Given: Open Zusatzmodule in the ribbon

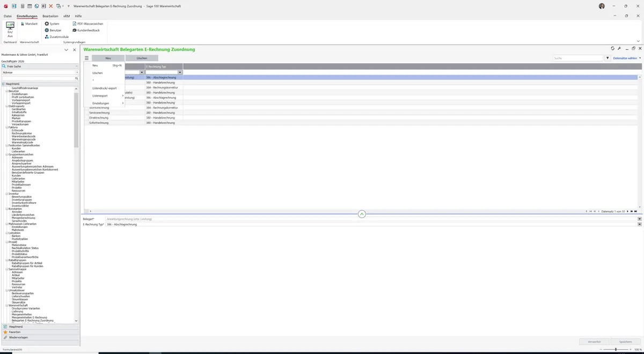Looking at the screenshot, I should pyautogui.click(x=56, y=36).
